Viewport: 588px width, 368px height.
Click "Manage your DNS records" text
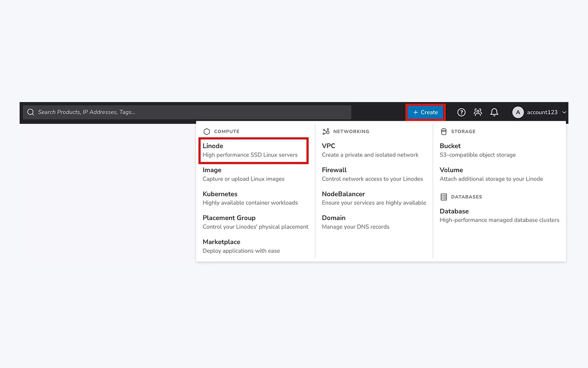[356, 227]
